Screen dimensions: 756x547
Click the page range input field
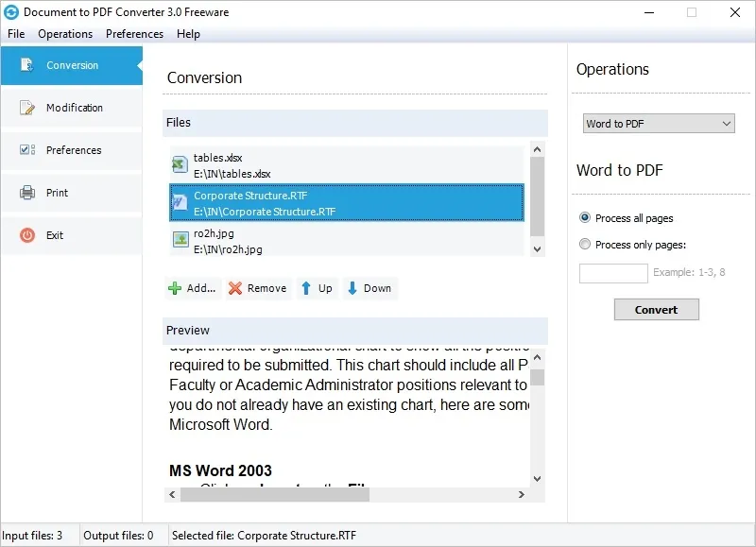[612, 273]
